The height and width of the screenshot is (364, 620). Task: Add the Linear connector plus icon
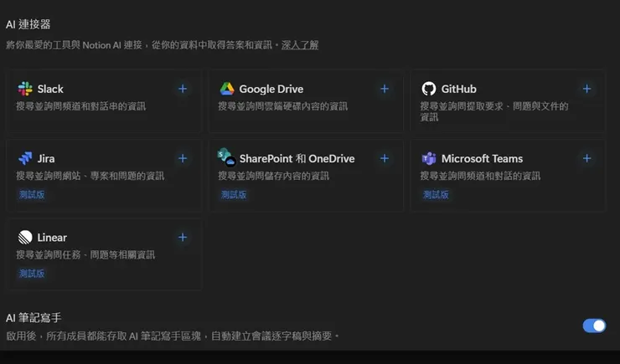tap(183, 238)
